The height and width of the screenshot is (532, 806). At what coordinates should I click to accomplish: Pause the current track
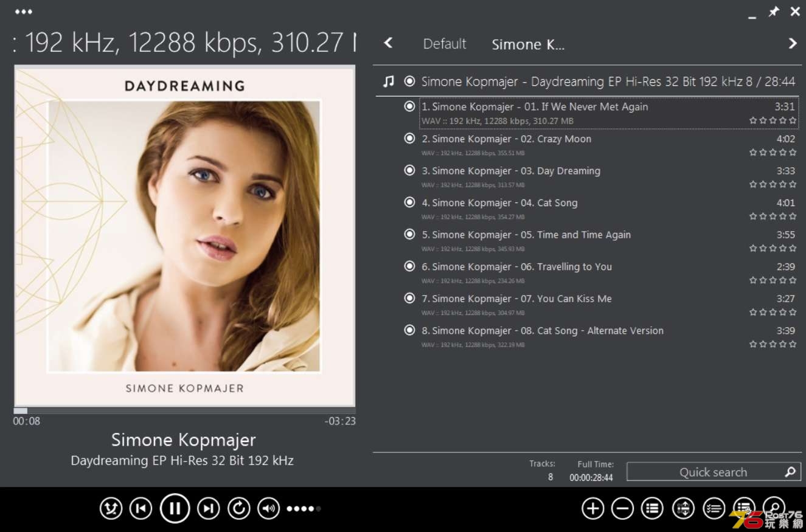point(175,508)
